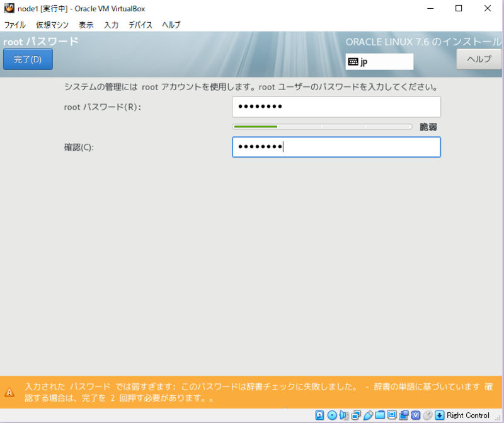Click the root パスワード page heading
The image size is (504, 423).
[41, 42]
